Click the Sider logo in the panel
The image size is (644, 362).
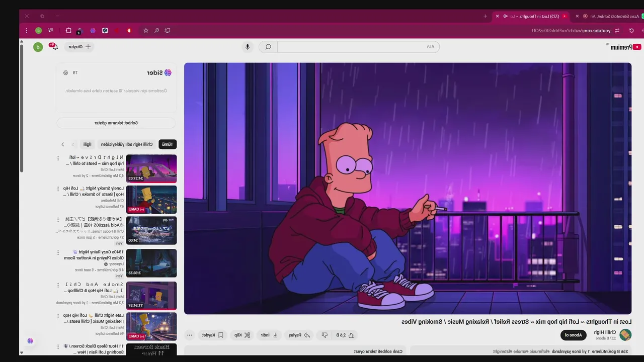[159, 73]
